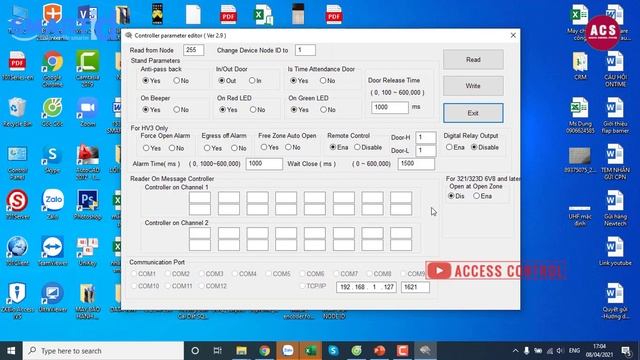Open File Explorer from the taskbar
The height and width of the screenshot is (360, 640).
point(241,351)
